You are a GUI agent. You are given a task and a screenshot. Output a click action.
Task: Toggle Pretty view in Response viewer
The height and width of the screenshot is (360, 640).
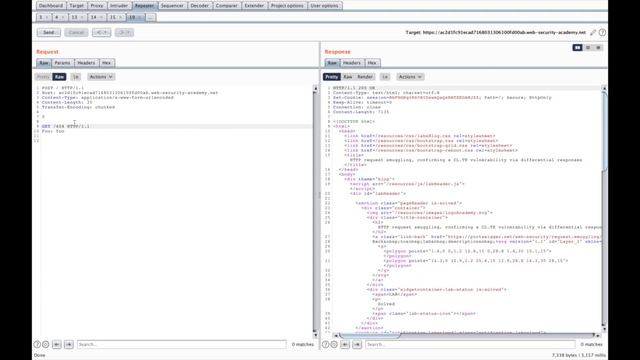[x=331, y=77]
